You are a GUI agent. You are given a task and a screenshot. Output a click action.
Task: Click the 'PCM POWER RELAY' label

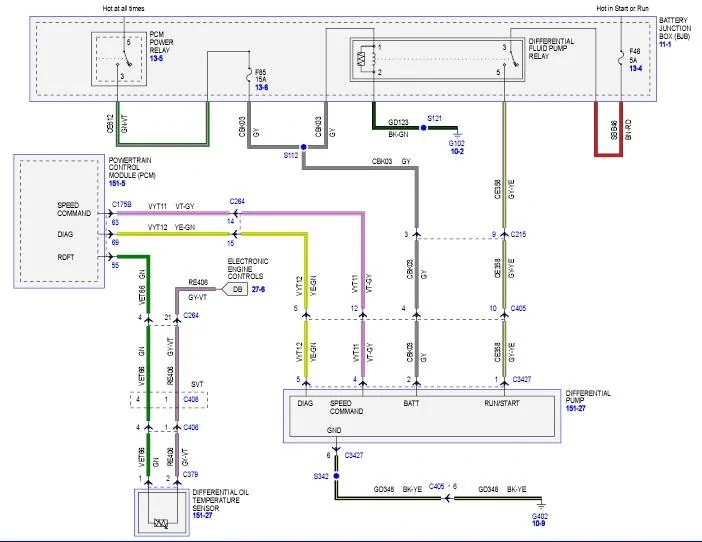click(161, 43)
